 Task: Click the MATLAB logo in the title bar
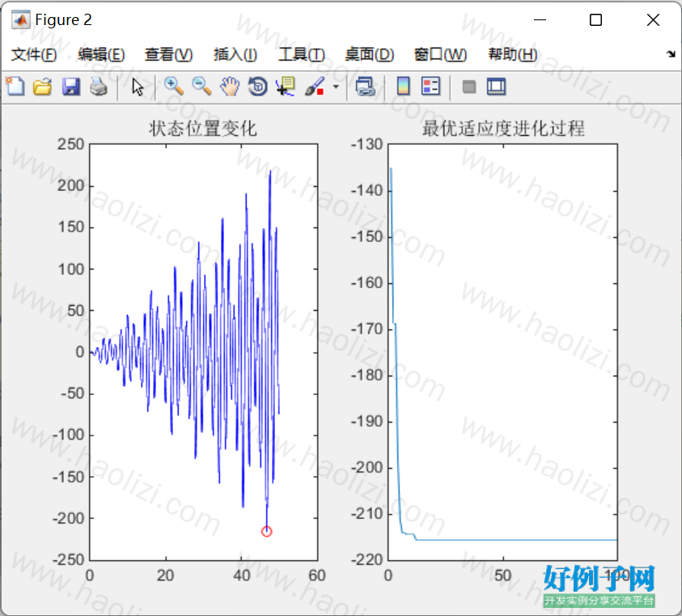coord(21,20)
